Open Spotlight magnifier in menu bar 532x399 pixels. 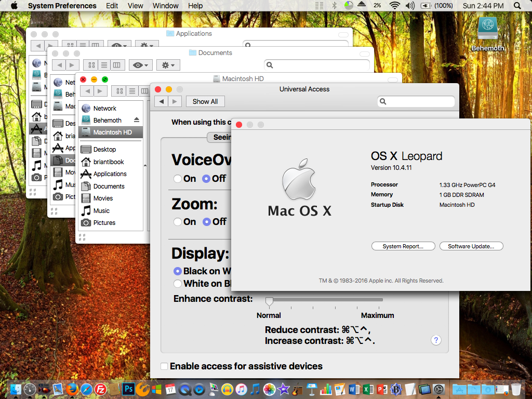pos(517,5)
